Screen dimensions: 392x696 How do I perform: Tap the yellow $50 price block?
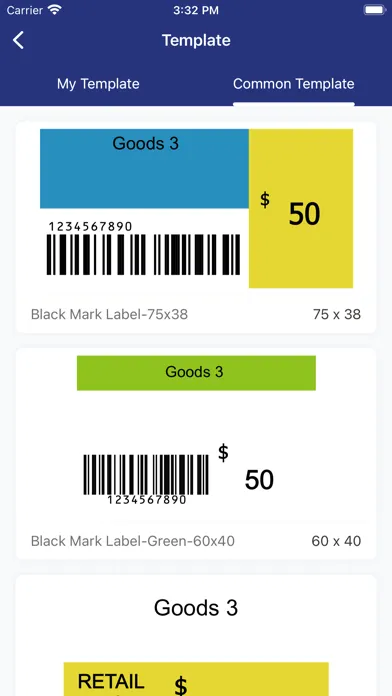click(301, 209)
